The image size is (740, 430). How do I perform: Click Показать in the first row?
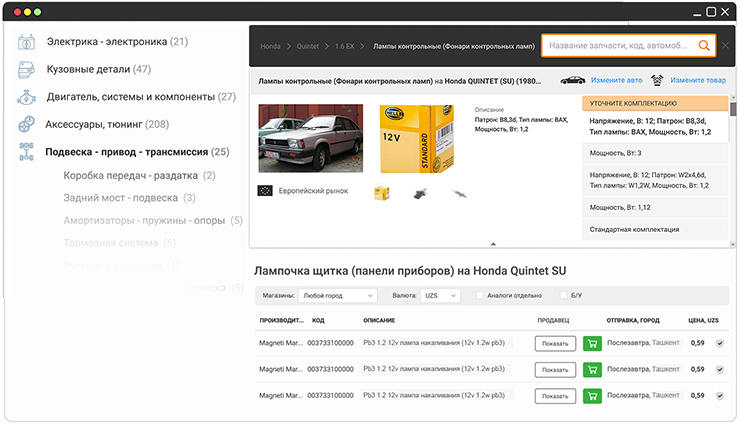555,344
